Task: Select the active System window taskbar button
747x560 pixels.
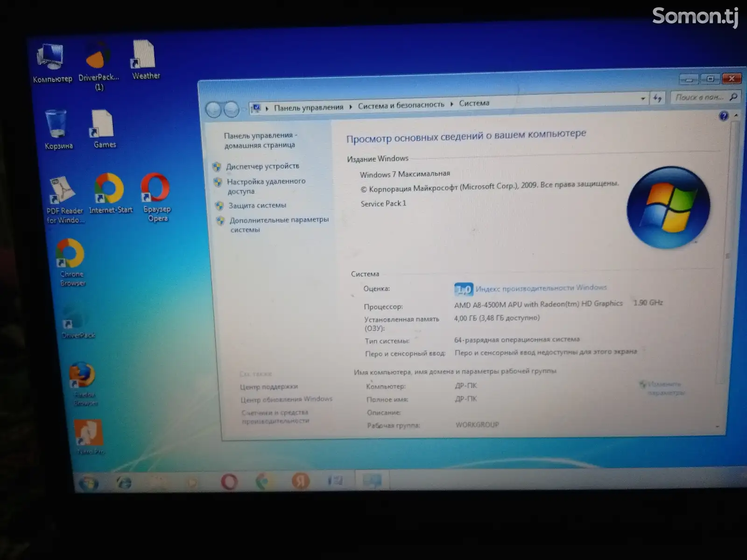Action: 372,480
